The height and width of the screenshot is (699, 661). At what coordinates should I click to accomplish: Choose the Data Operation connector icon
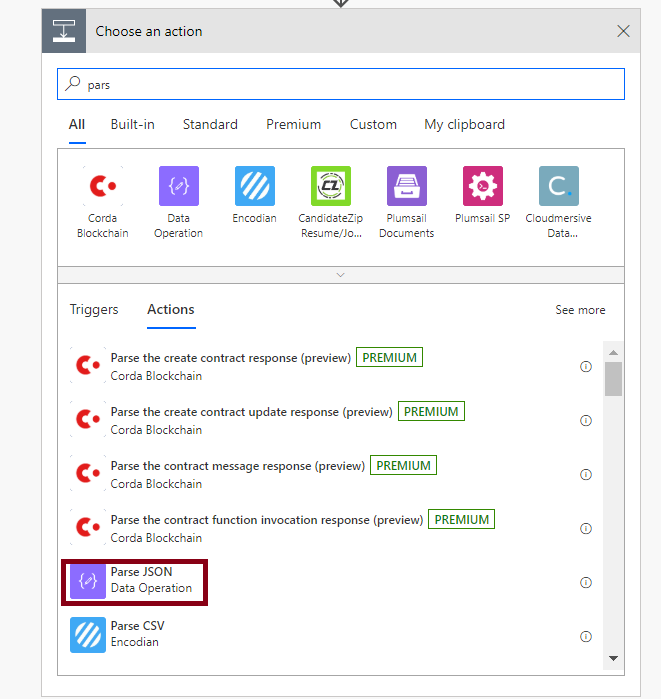(179, 186)
